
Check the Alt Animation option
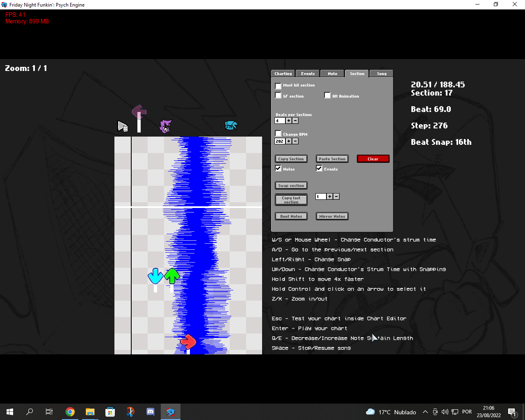click(x=327, y=95)
